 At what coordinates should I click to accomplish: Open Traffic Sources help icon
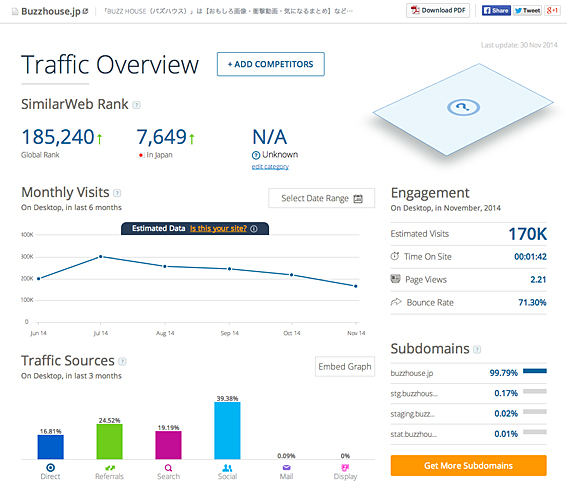[x=122, y=361]
